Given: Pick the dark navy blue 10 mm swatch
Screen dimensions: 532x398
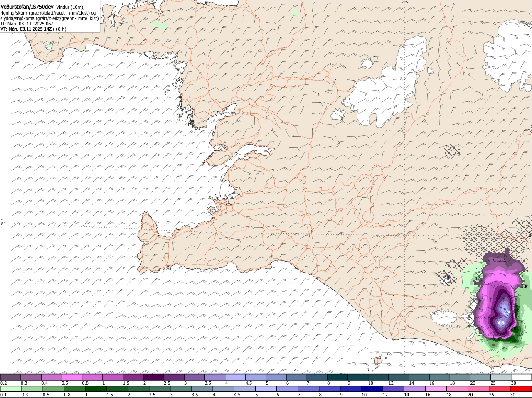Looking at the screenshot, I should point(372,389).
